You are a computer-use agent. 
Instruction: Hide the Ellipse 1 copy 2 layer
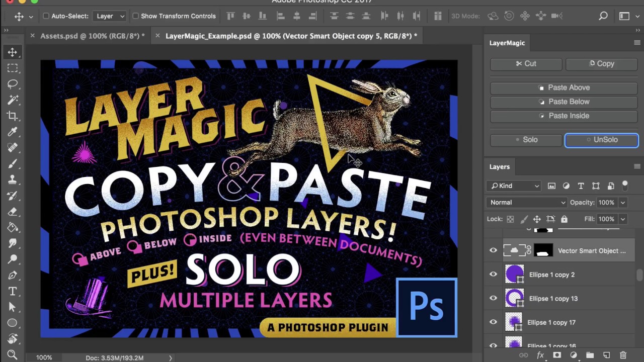point(493,275)
